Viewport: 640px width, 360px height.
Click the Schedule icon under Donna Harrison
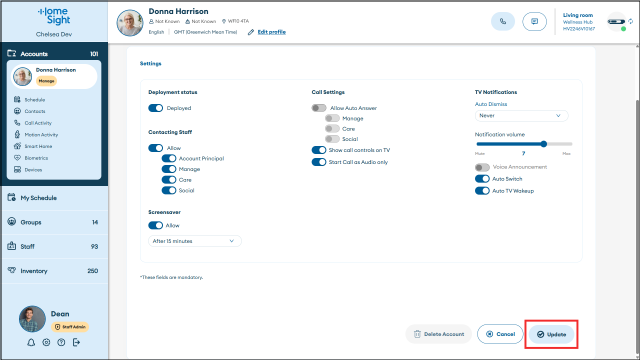click(x=17, y=100)
